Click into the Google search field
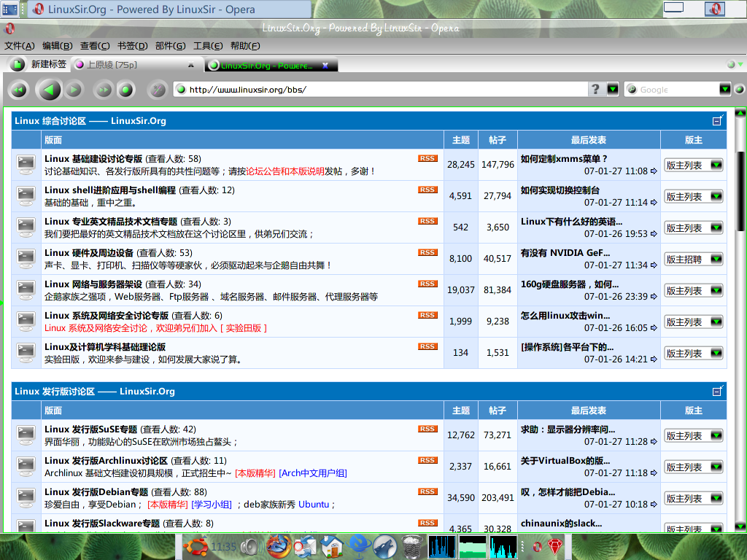 678,89
